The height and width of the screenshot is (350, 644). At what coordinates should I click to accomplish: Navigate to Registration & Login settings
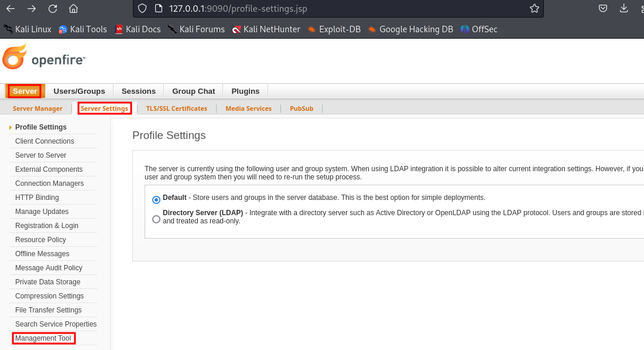pos(47,226)
